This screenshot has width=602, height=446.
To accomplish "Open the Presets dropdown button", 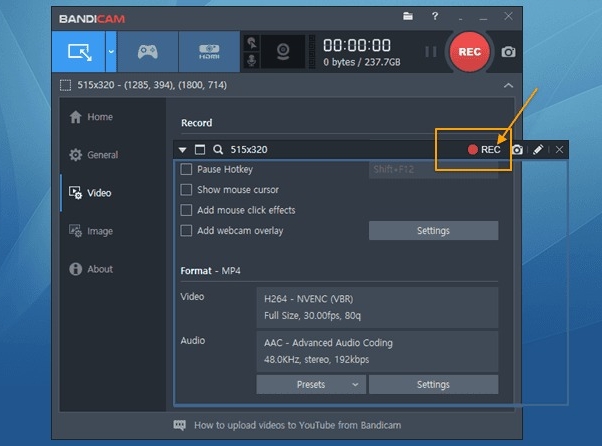I will coord(311,384).
